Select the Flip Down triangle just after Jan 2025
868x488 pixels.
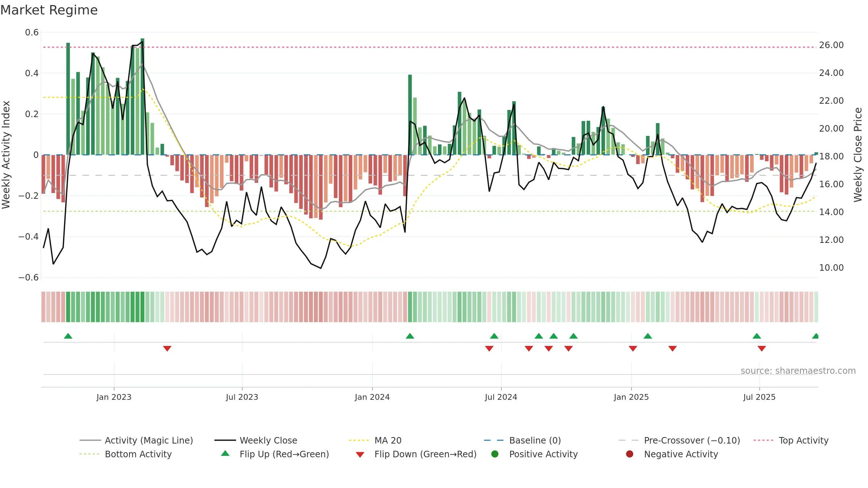(633, 348)
